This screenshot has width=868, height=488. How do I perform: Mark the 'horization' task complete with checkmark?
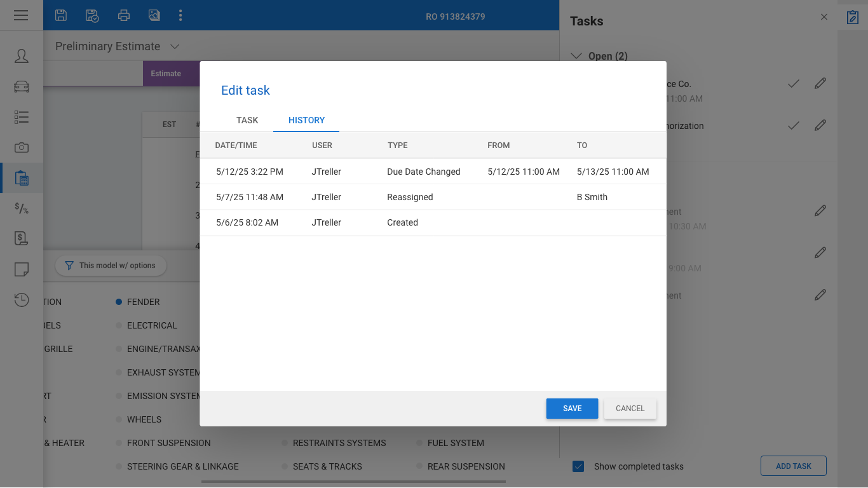793,126
